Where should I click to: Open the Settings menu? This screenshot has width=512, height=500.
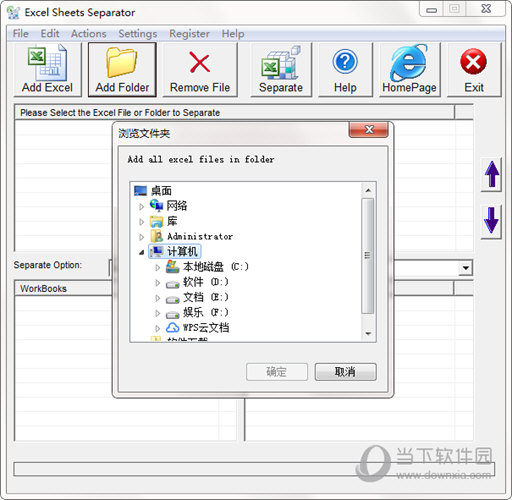[x=138, y=34]
